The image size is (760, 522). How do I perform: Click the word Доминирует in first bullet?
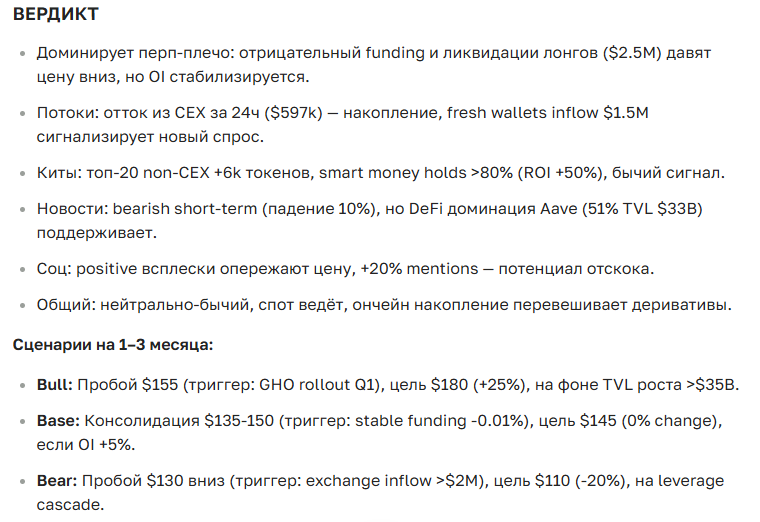tap(84, 52)
